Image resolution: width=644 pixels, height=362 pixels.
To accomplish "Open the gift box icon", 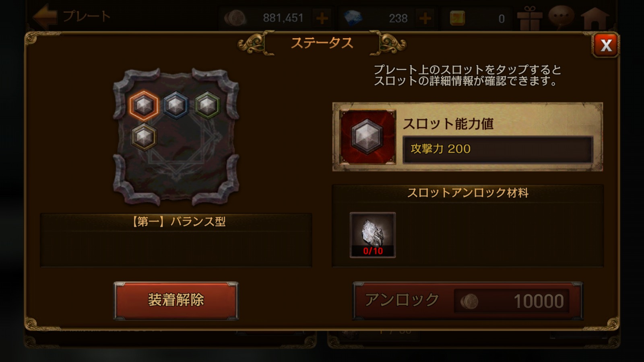I will point(530,18).
